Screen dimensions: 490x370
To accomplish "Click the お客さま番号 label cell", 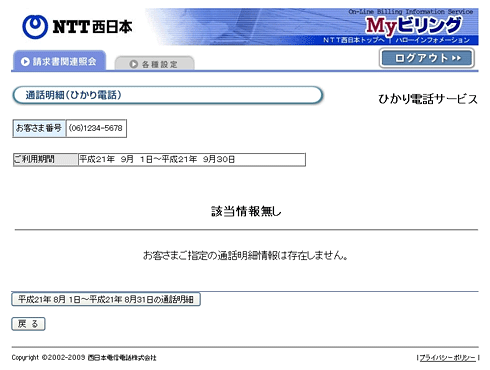I will pos(39,128).
